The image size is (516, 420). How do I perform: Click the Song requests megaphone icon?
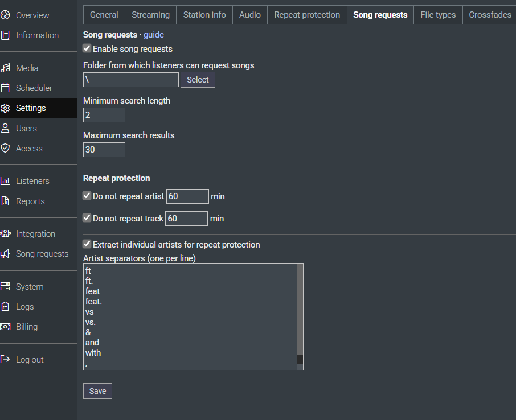pos(6,254)
